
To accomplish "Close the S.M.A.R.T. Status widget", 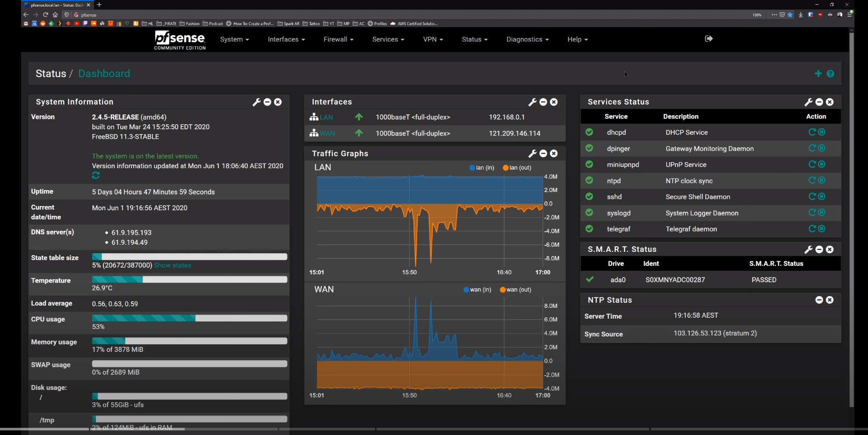I will pos(830,250).
